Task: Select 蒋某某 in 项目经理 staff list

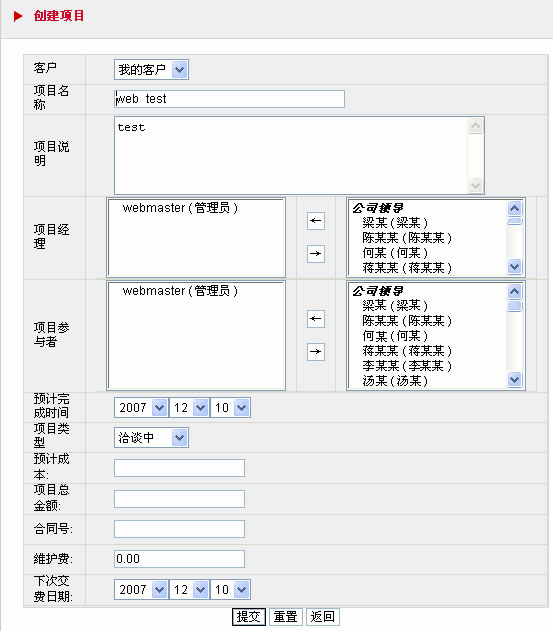Action: pyautogui.click(x=407, y=268)
